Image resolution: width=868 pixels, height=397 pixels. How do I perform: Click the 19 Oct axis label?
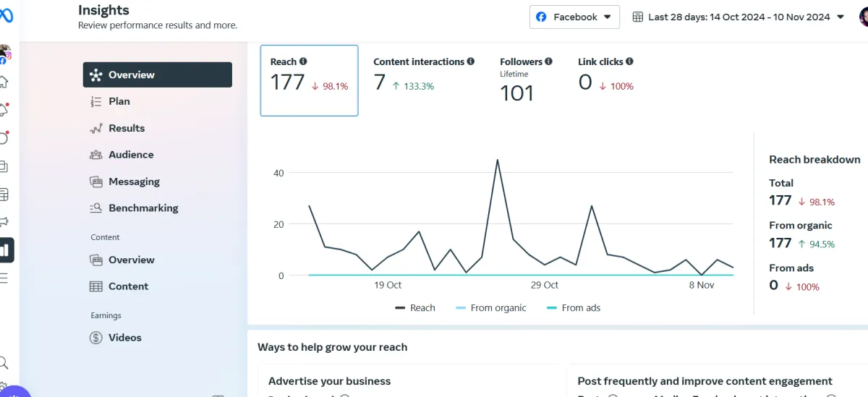pos(388,285)
